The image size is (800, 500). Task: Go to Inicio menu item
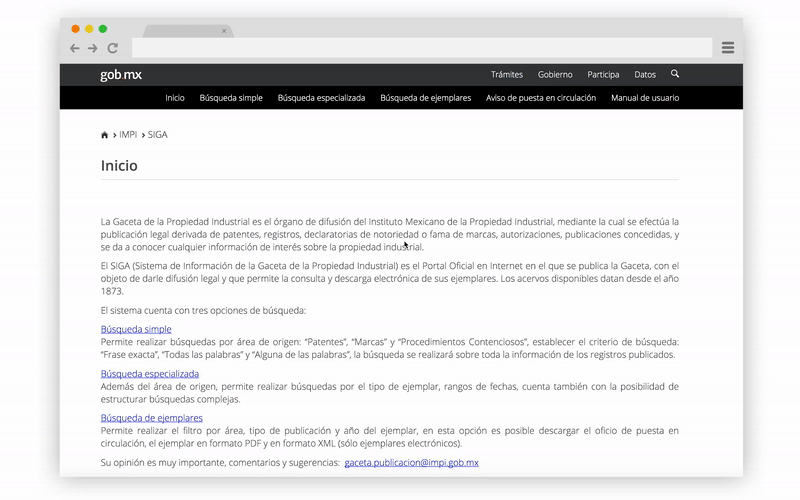174,98
